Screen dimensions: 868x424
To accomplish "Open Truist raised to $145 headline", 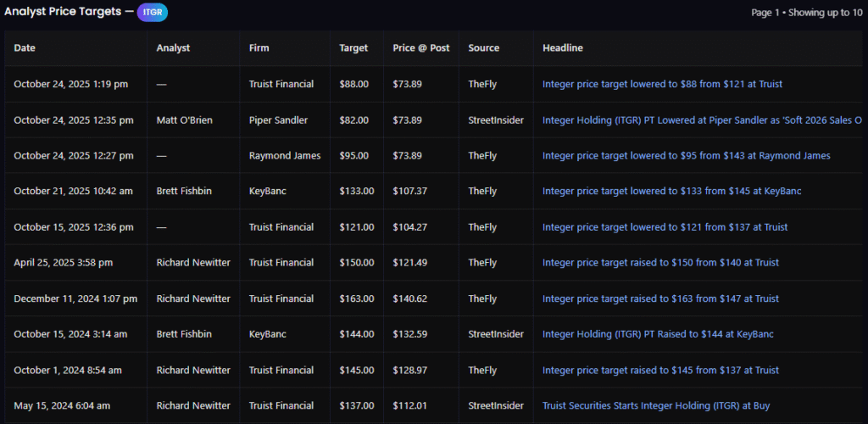I will 660,371.
